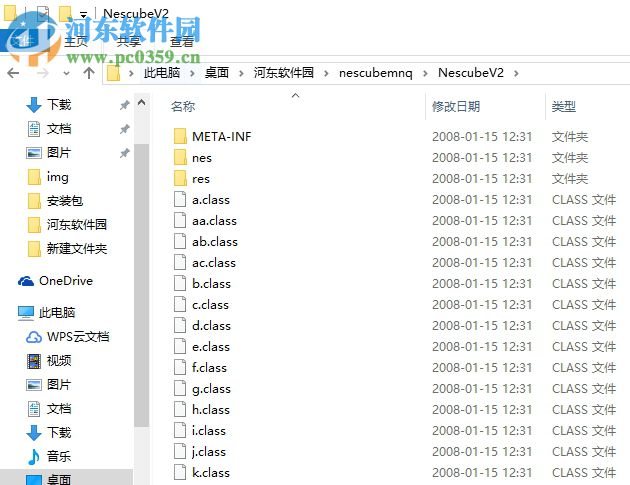Open the 查看 ribbon tab
Viewport: 630px width, 485px height.
(182, 41)
